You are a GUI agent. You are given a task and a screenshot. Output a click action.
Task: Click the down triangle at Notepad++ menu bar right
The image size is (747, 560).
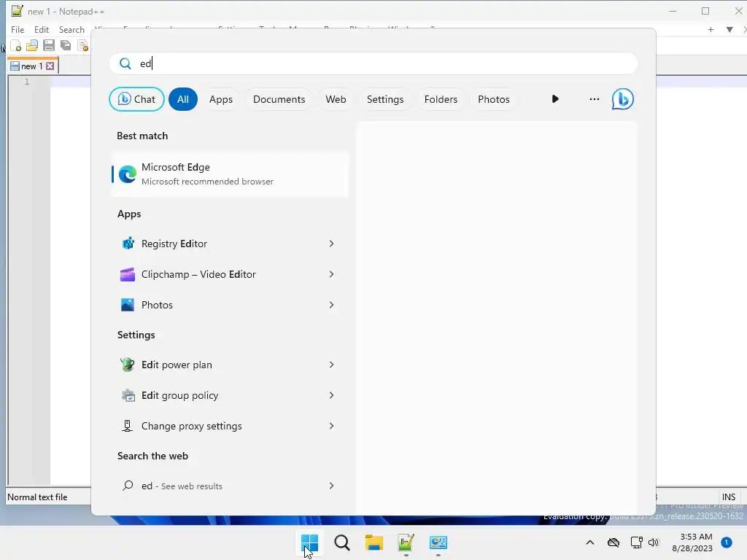(x=729, y=29)
